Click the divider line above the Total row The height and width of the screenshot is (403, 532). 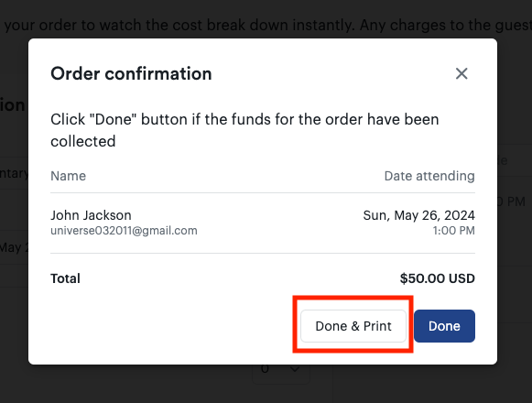coord(263,253)
